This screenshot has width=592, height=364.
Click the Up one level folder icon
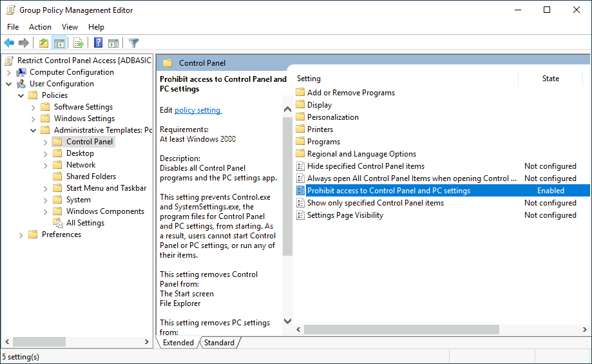pyautogui.click(x=43, y=43)
